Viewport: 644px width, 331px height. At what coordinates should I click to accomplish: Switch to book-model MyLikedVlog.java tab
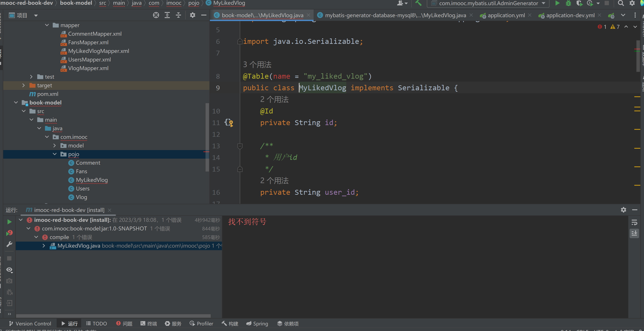[x=262, y=15]
